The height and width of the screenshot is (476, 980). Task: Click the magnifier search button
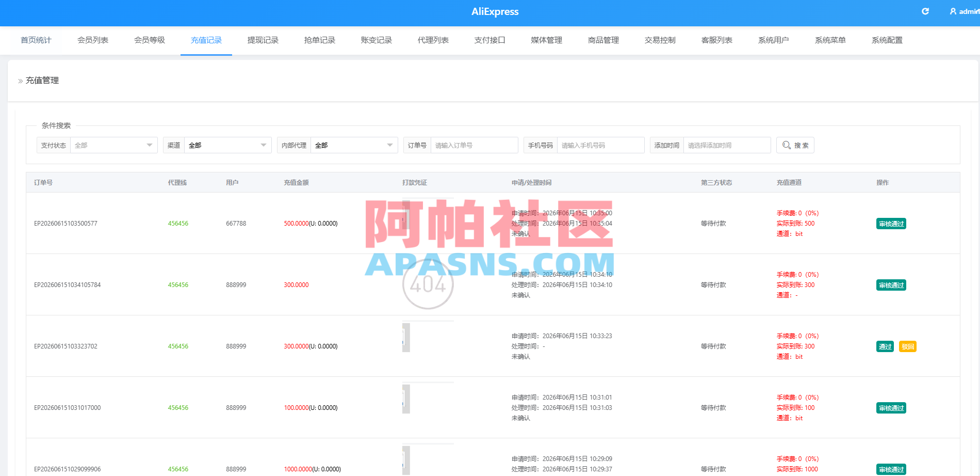[795, 145]
